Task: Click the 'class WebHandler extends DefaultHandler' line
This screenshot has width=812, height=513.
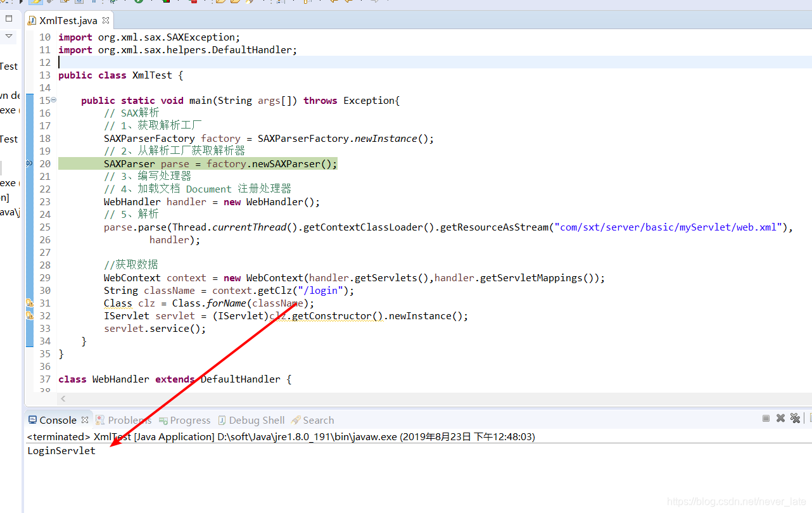Action: pos(174,379)
